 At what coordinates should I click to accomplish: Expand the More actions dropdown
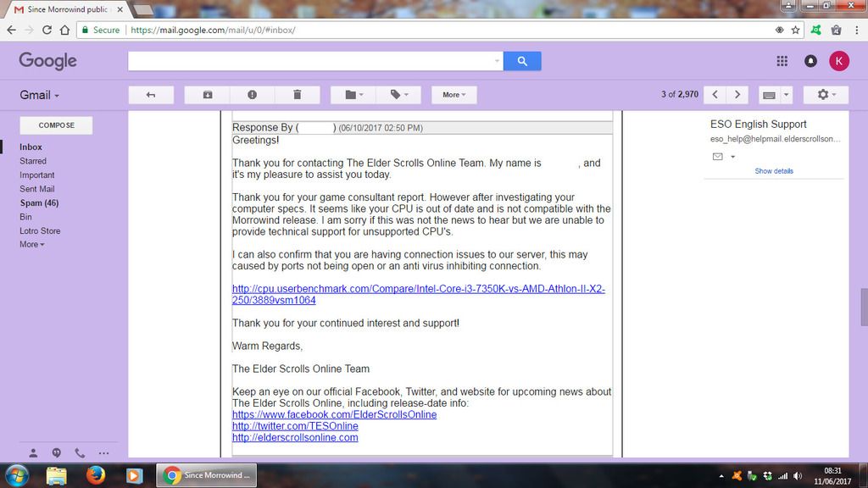tap(454, 95)
